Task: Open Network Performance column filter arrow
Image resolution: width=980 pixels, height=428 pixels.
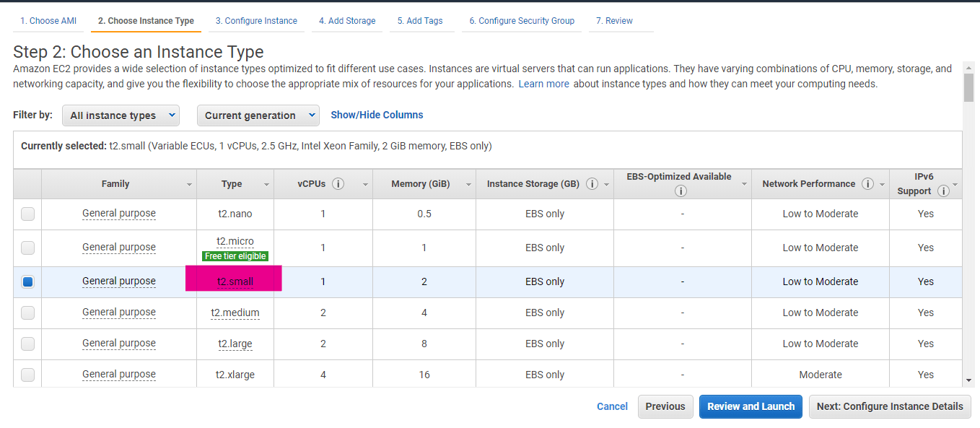Action: [x=882, y=185]
